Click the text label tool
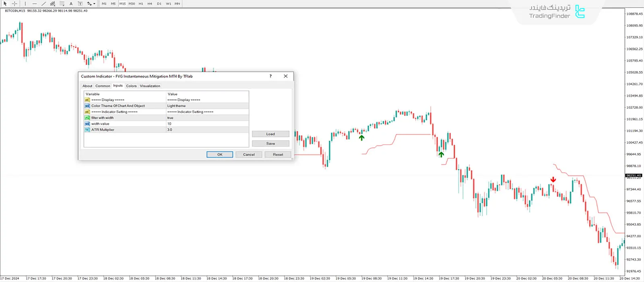644x282 pixels. pyautogui.click(x=80, y=4)
